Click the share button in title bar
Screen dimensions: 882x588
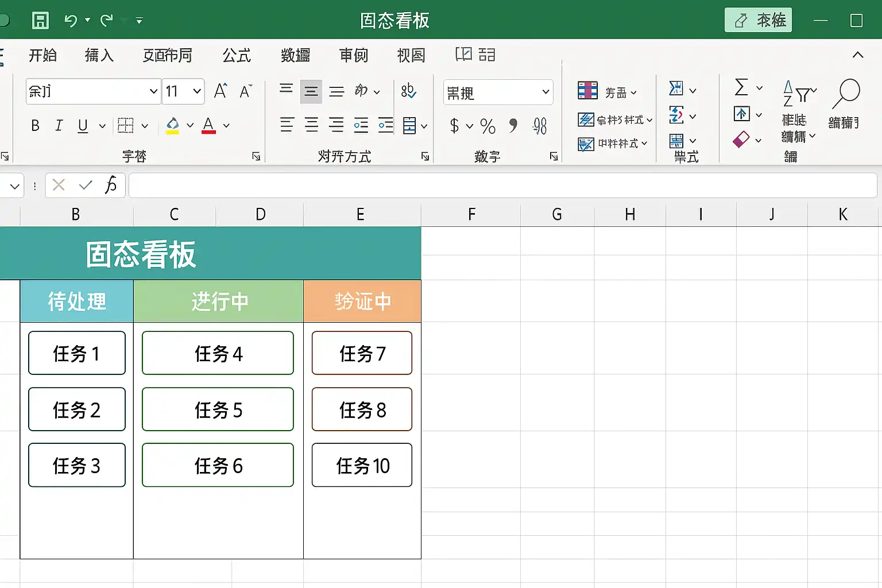pos(758,20)
